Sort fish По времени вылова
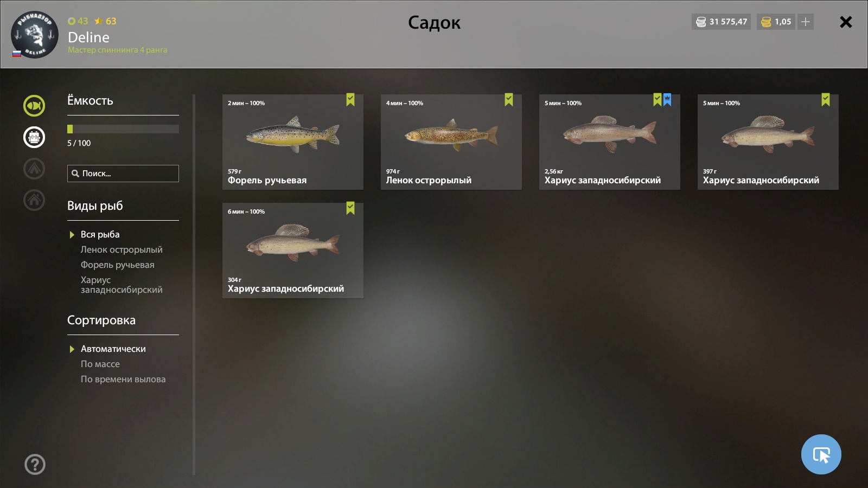The image size is (868, 488). [x=123, y=379]
